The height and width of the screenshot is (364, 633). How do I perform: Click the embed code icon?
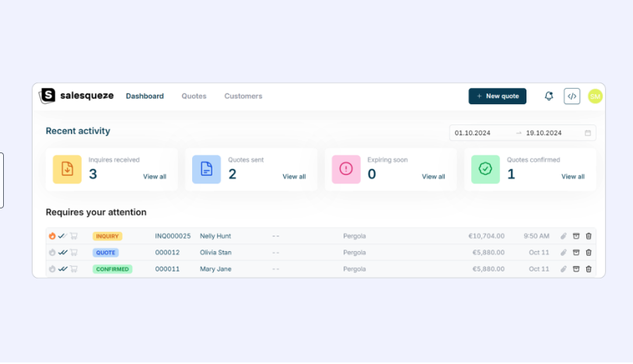[x=572, y=96]
